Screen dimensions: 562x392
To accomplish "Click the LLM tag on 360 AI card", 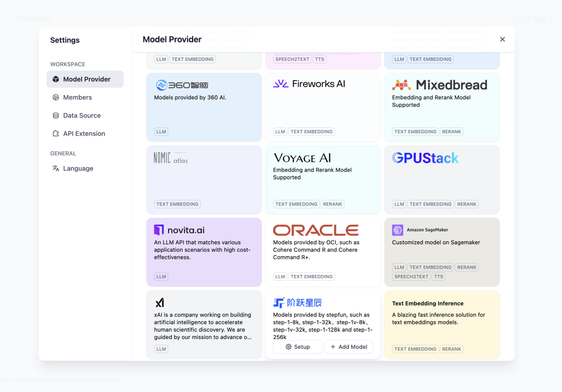I will pyautogui.click(x=161, y=132).
